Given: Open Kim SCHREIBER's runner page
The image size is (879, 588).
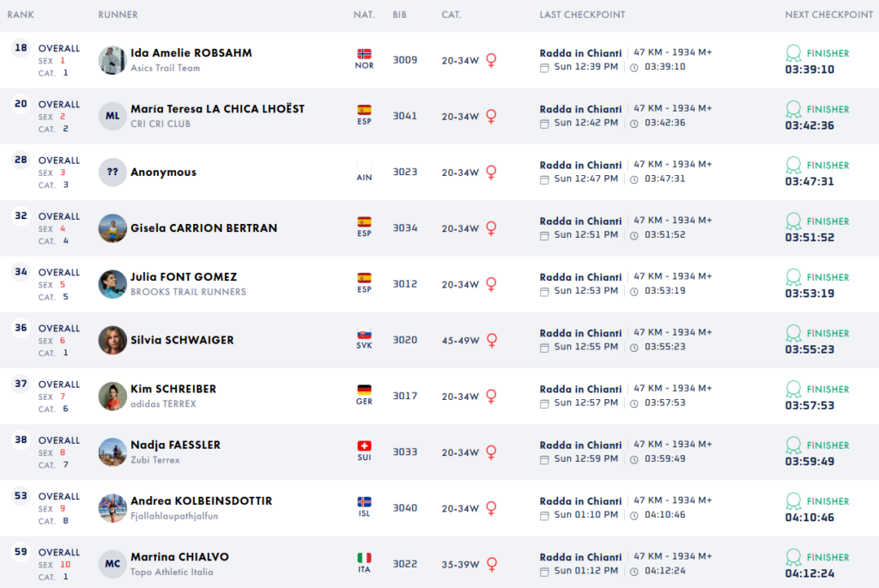Looking at the screenshot, I should (x=173, y=389).
